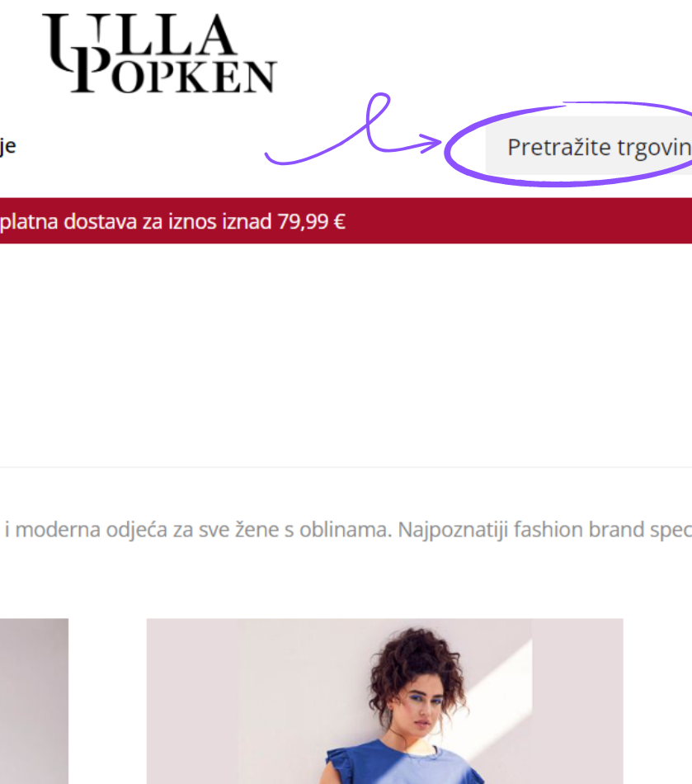Focus the Pretražite trgovinu search field
Screen dimensions: 692x784
coord(589,146)
